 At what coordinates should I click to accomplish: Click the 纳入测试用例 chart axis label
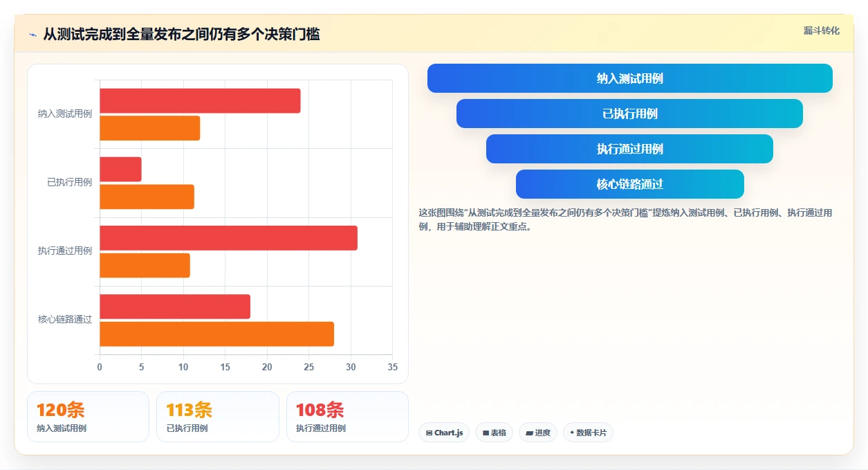(65, 114)
